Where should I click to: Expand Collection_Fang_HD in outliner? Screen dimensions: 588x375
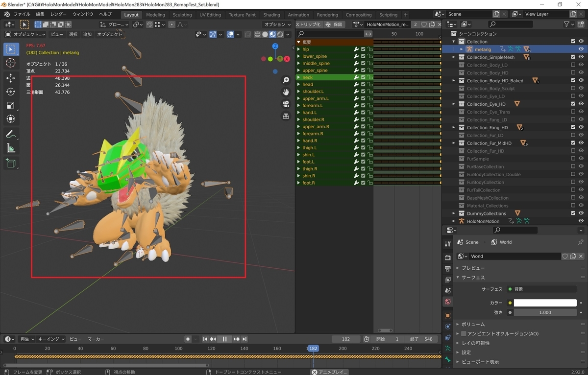click(x=454, y=128)
